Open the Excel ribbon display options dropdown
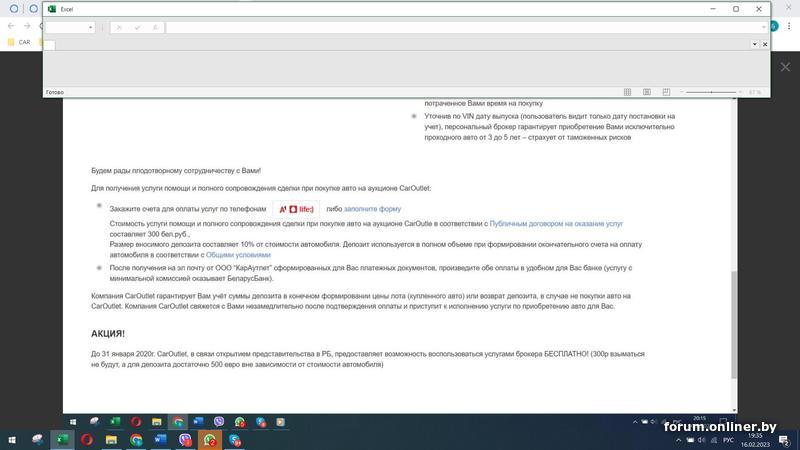 pyautogui.click(x=755, y=44)
